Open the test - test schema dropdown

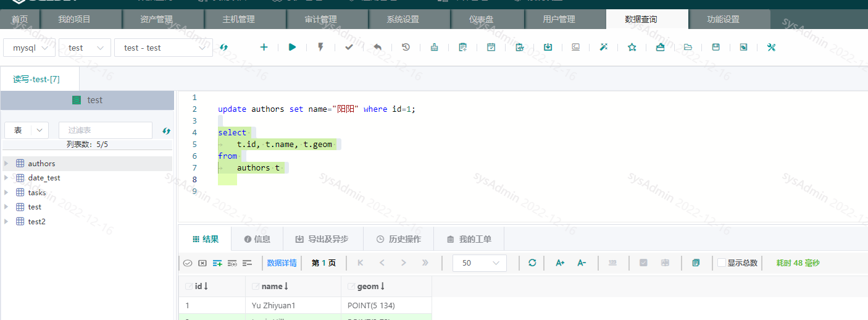click(x=164, y=48)
